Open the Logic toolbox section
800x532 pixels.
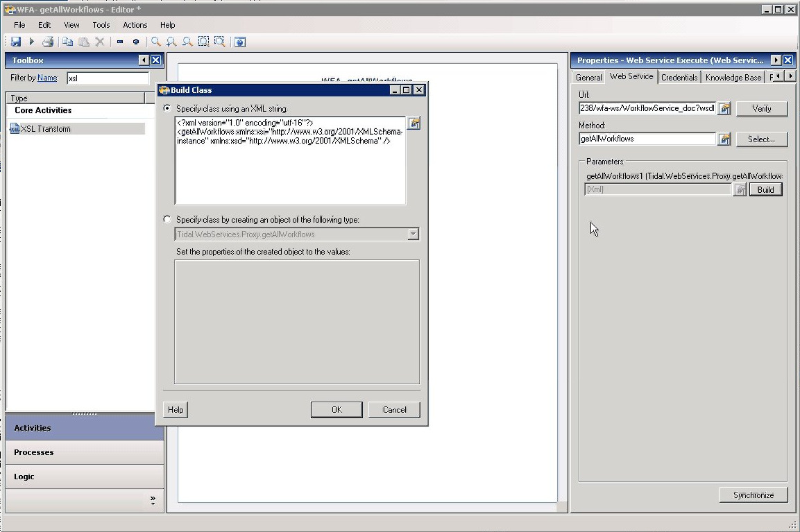pos(84,477)
